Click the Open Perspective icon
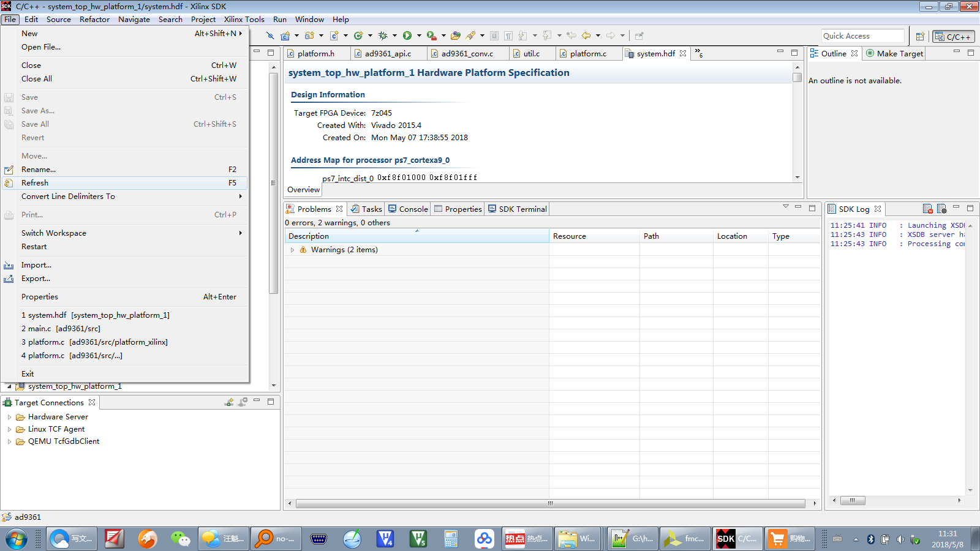980x551 pixels. tap(920, 36)
